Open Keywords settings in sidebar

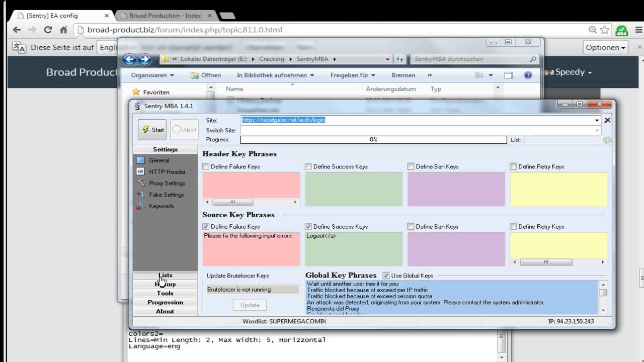161,206
